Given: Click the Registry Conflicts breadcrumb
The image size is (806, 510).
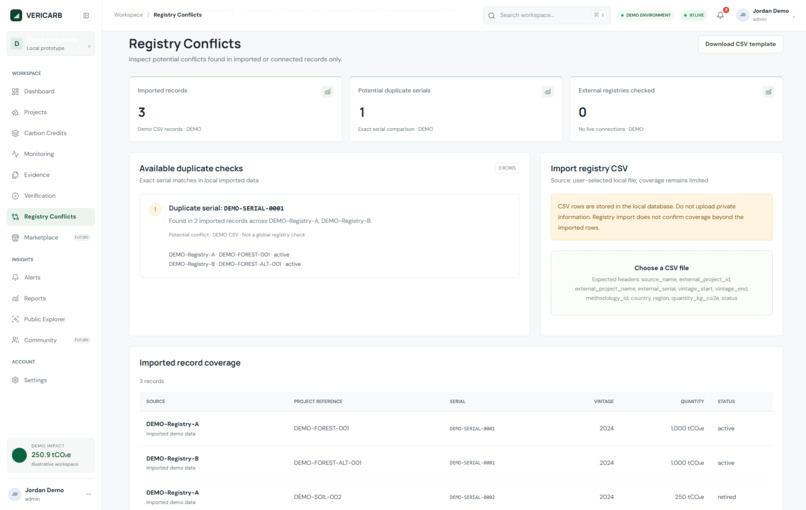Looking at the screenshot, I should (177, 15).
